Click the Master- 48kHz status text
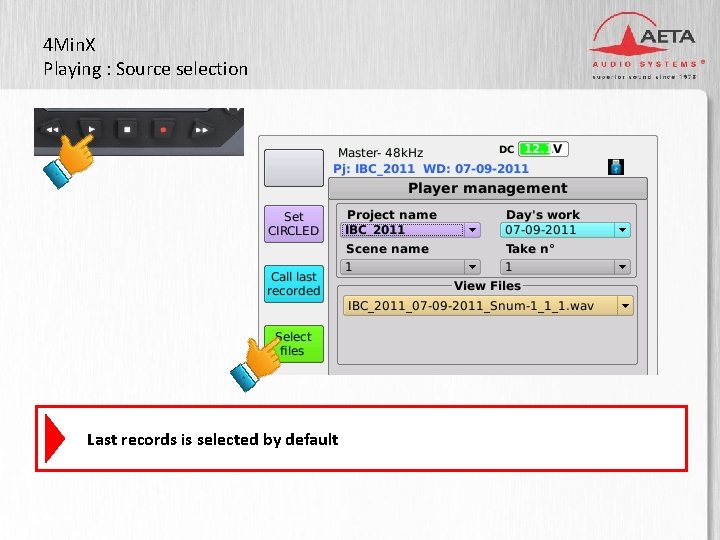Image resolution: width=720 pixels, height=540 pixels. [x=380, y=152]
